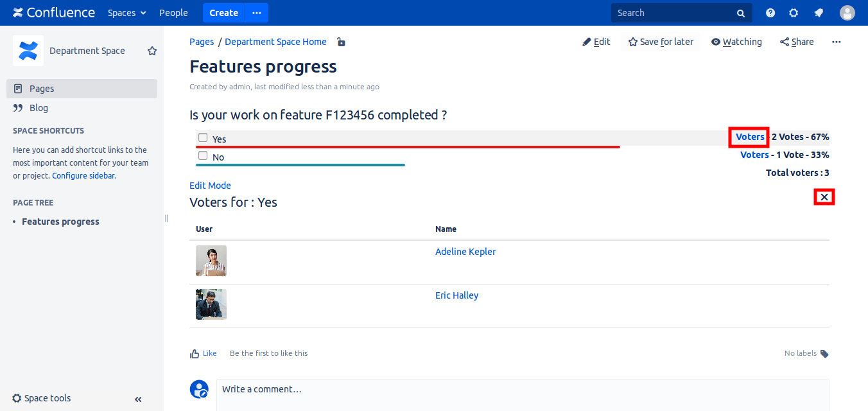Click the Edit Mode link
This screenshot has height=411, width=868.
click(210, 186)
